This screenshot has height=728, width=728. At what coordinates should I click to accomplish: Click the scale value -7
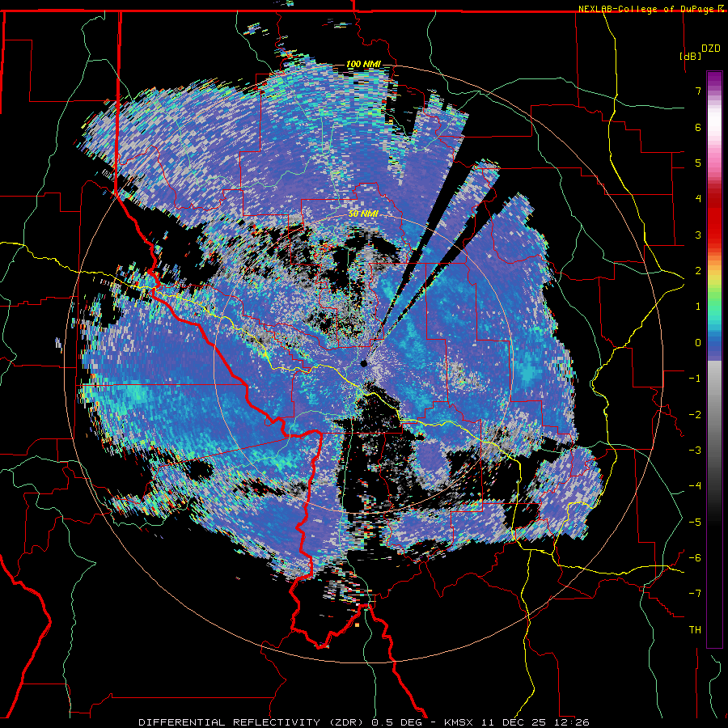(695, 594)
